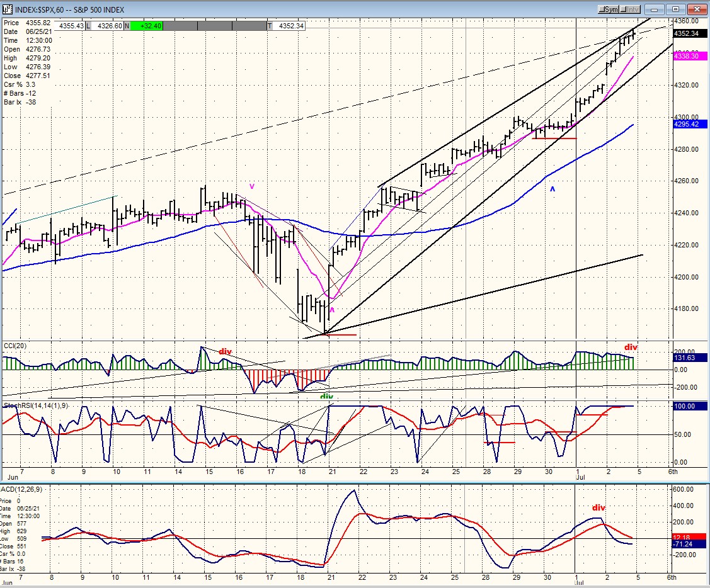Minimize the SPX chart window
The height and width of the screenshot is (588, 710).
(x=655, y=9)
